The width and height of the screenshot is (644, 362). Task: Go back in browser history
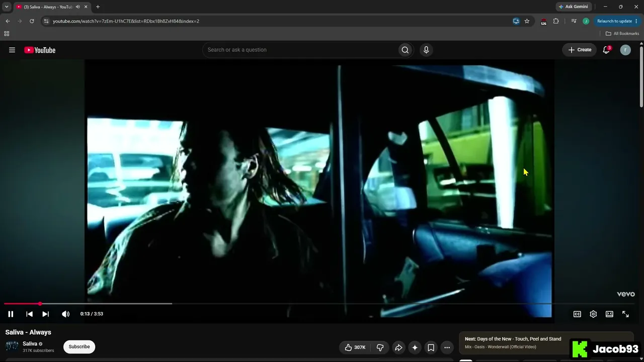point(8,21)
